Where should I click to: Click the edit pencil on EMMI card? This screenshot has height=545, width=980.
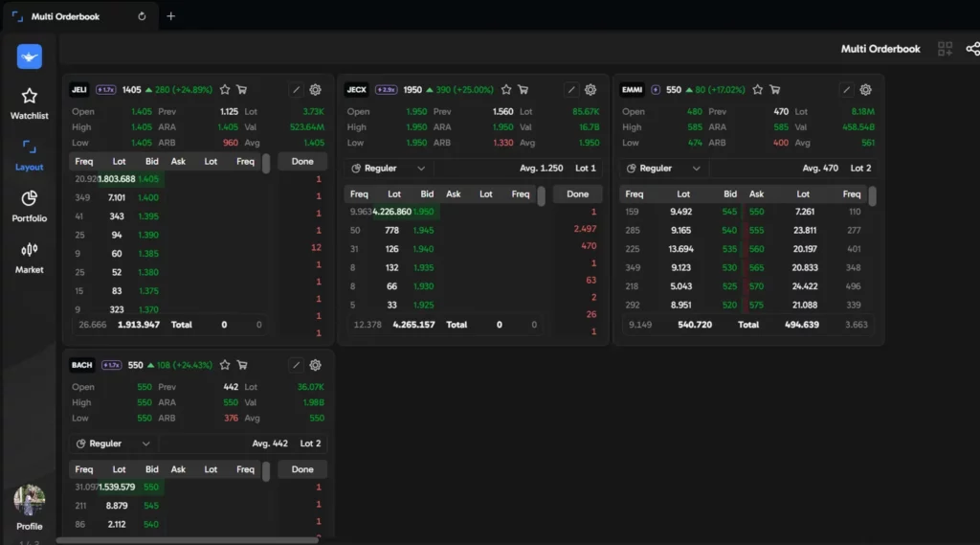[846, 89]
